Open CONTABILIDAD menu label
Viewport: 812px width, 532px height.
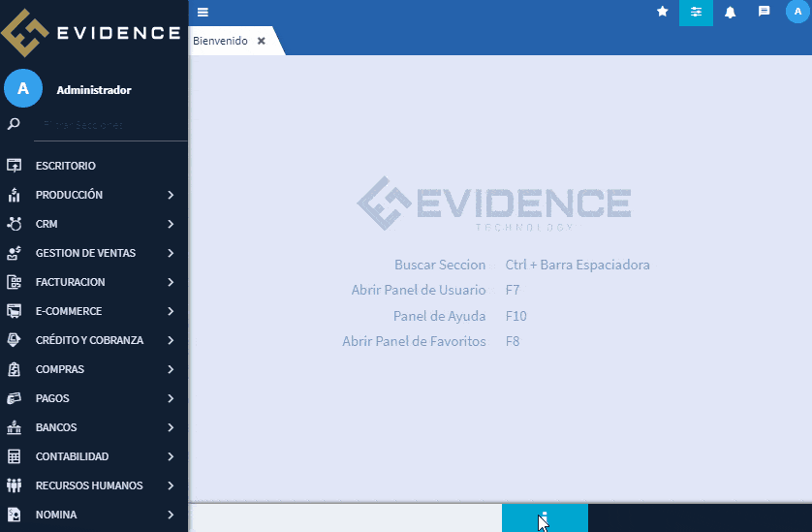(x=73, y=456)
